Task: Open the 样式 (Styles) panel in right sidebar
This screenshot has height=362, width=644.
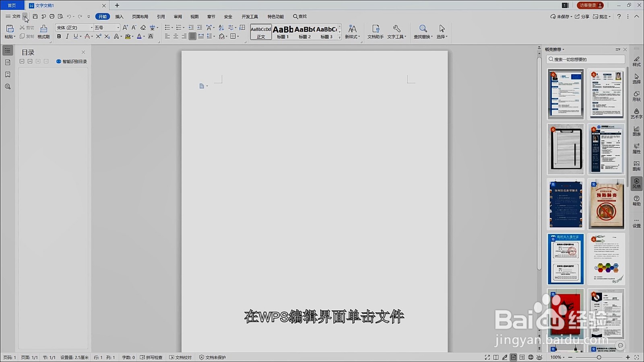Action: tap(636, 61)
